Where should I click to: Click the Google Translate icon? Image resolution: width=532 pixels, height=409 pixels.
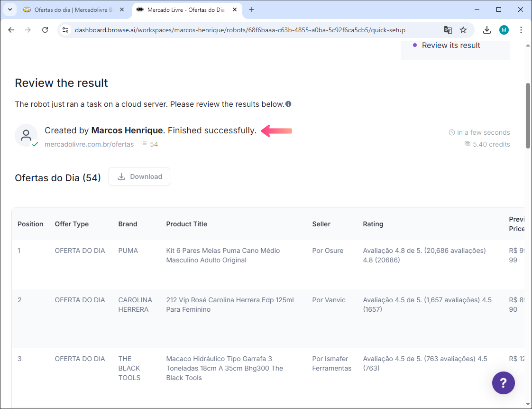coord(448,30)
